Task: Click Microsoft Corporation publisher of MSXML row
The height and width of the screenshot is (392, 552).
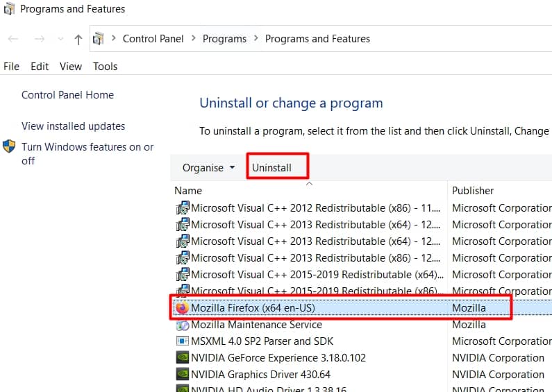Action: 501,341
